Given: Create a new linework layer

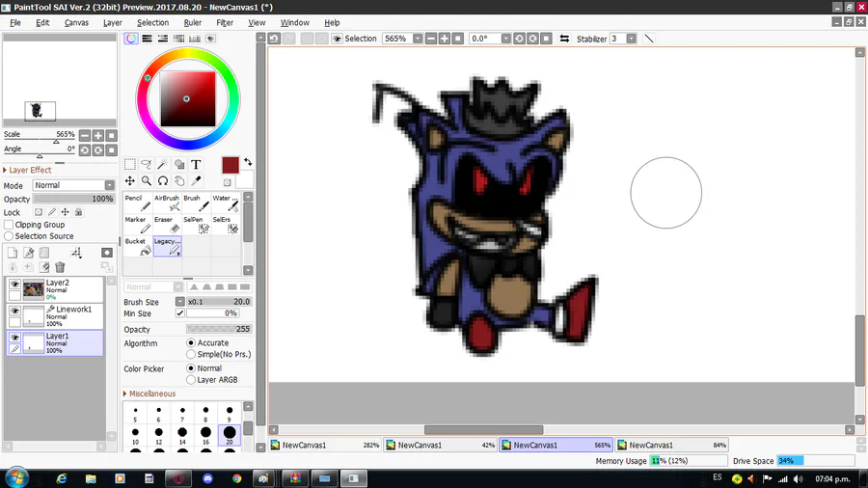Looking at the screenshot, I should point(28,253).
